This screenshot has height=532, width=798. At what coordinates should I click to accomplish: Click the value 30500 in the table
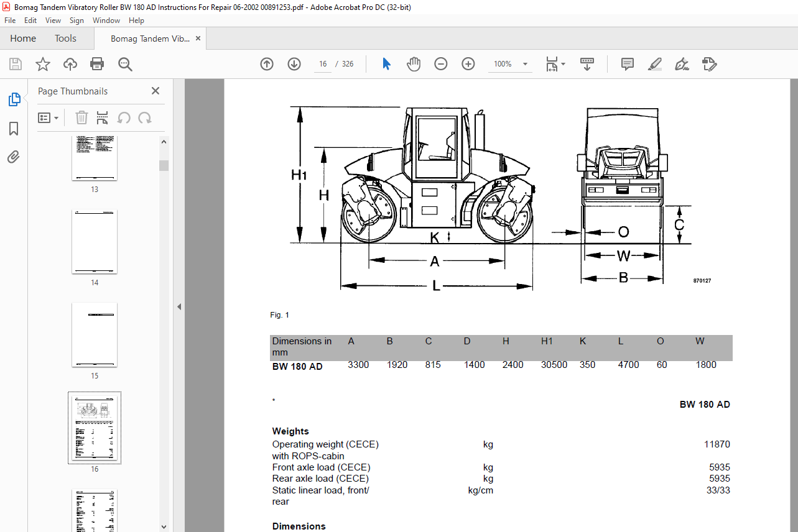pyautogui.click(x=554, y=365)
